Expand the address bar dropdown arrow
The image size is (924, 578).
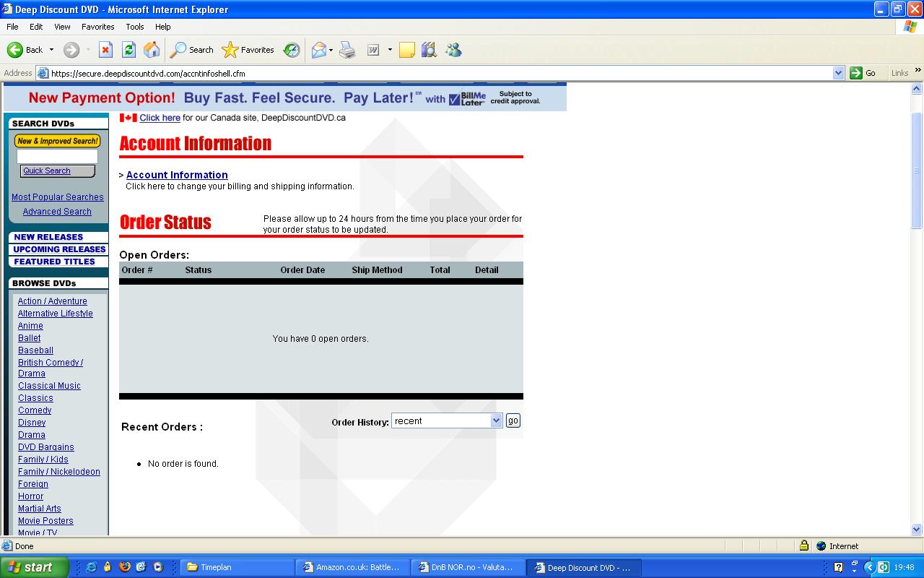[x=838, y=73]
